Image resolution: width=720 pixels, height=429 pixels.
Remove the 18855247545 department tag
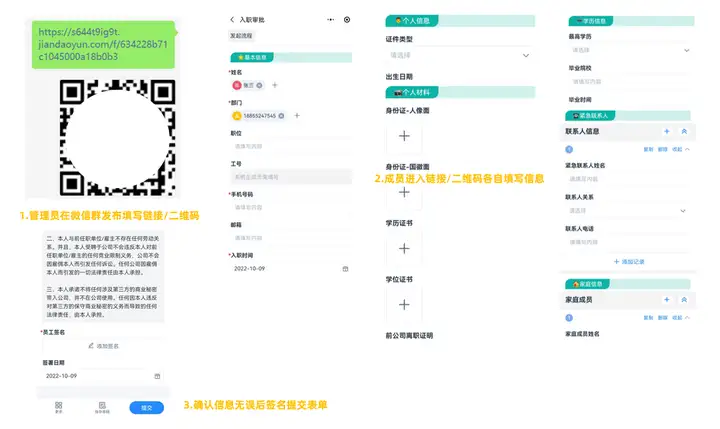[281, 116]
